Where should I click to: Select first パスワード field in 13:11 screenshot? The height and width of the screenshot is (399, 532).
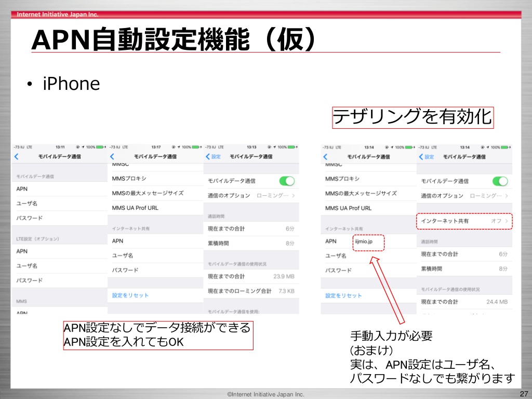(x=60, y=218)
